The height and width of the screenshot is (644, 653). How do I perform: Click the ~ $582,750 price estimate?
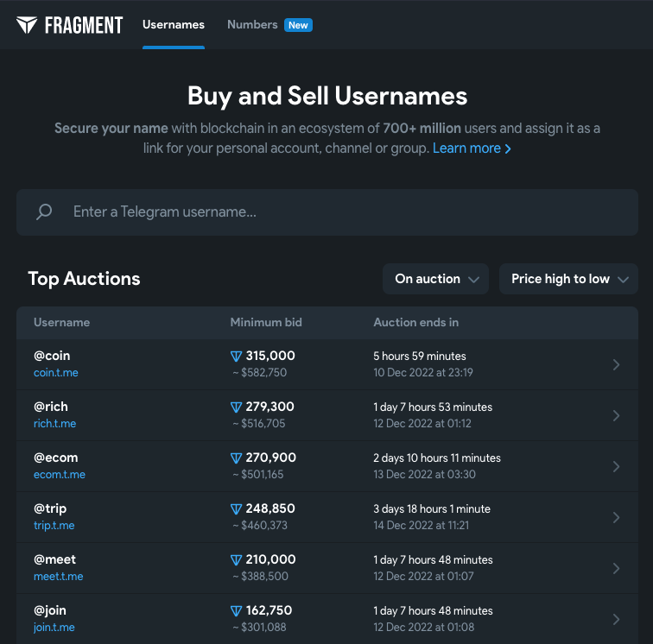259,373
